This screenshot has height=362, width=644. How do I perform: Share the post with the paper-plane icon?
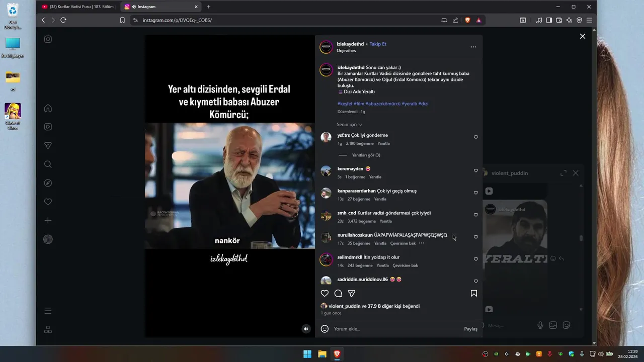(352, 293)
